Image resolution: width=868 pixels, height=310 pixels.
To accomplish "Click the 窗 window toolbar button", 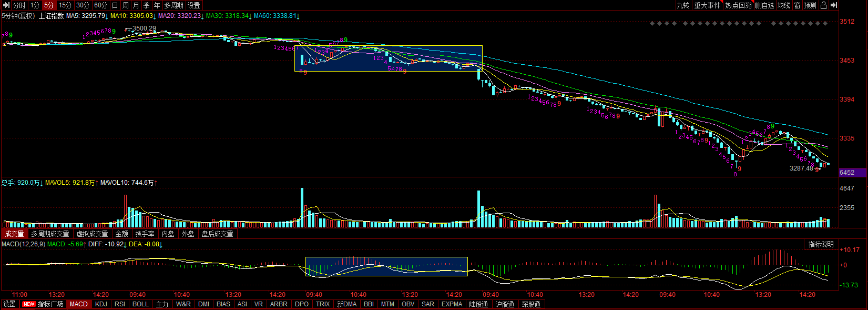I will point(797,5).
